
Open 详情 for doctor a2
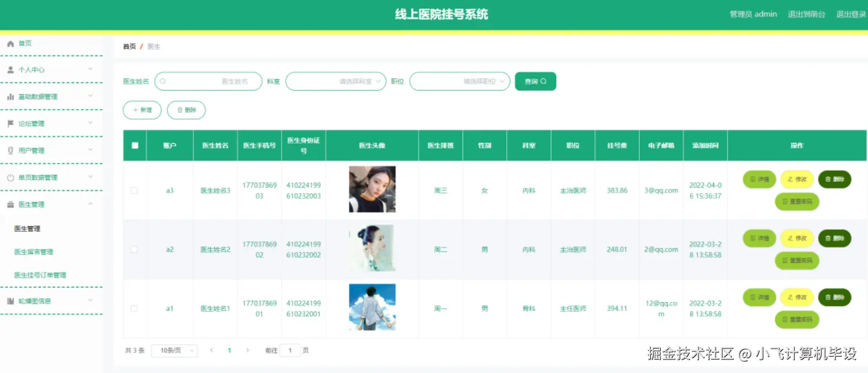759,238
